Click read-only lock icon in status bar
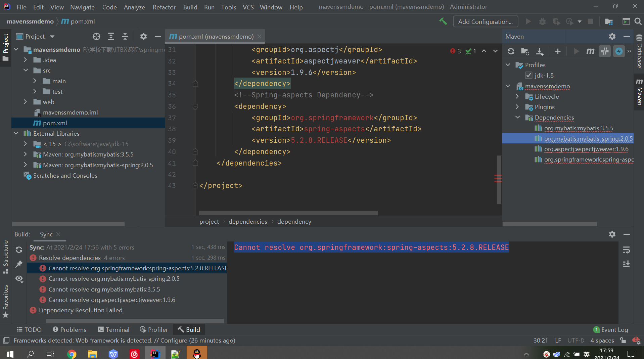The width and height of the screenshot is (644, 359). (623, 340)
